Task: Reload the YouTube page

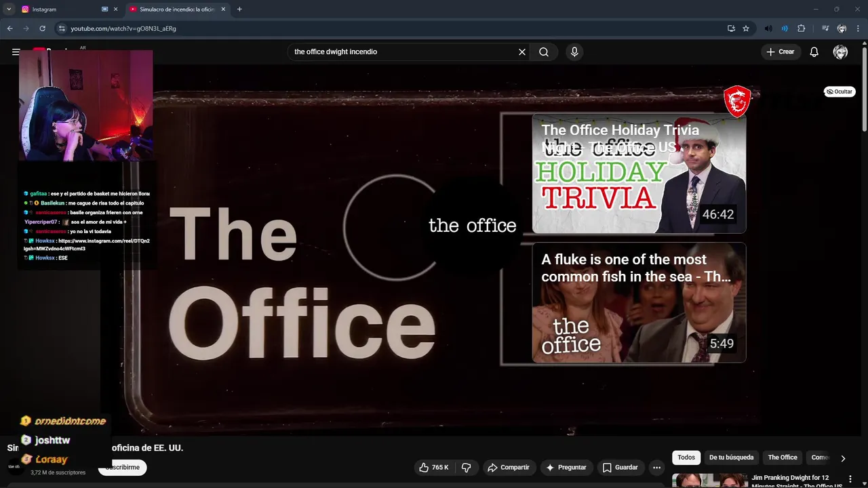Action: [x=42, y=28]
